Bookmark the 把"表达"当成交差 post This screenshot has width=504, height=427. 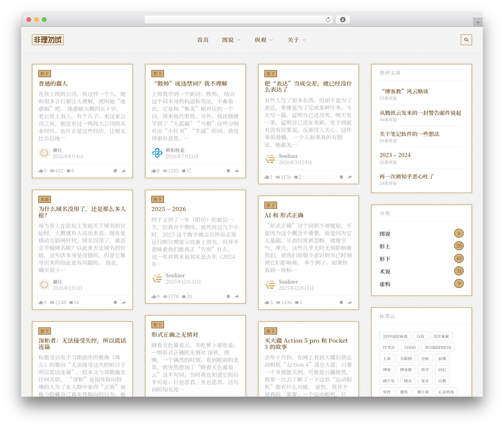tap(341, 177)
